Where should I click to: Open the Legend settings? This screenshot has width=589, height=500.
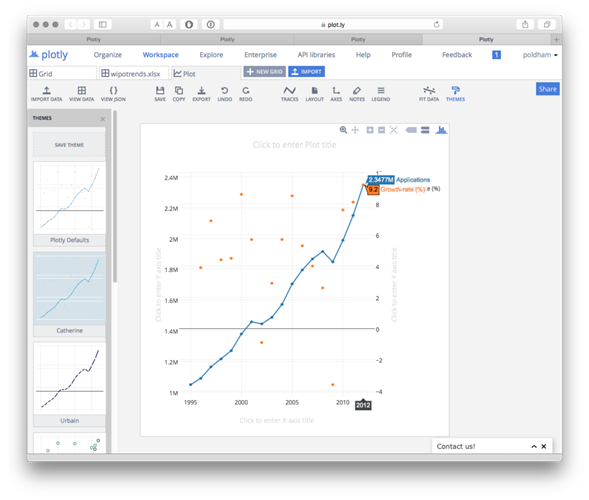point(381,94)
